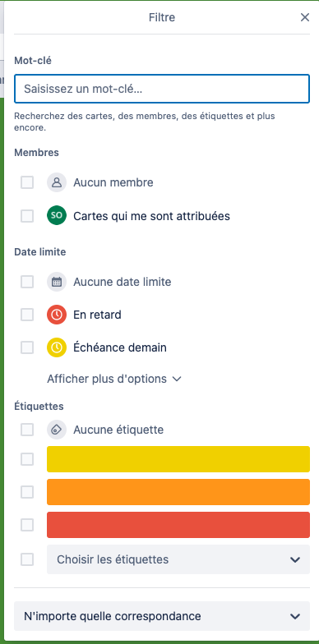The width and height of the screenshot is (319, 644).
Task: Check the Aucun membre checkbox
Action: tap(27, 182)
